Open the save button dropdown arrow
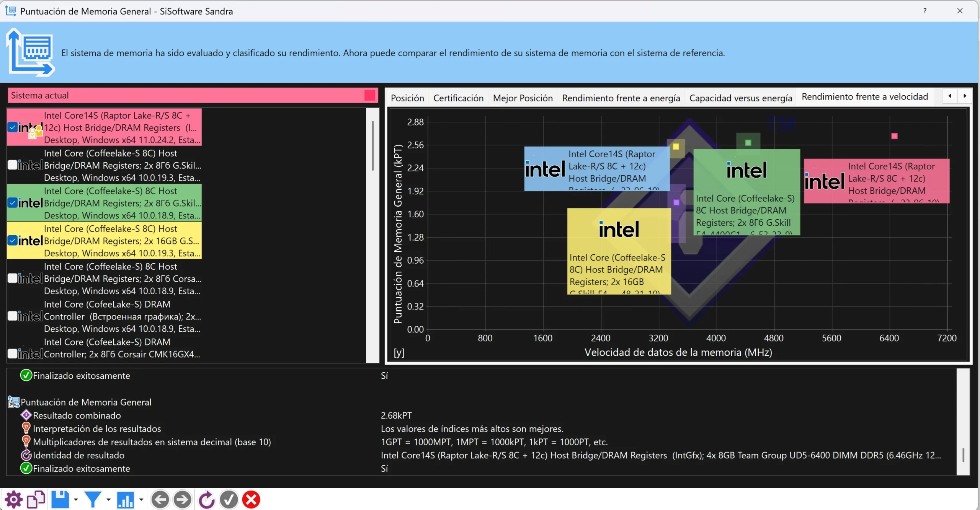Screen dimensions: 980x510 coord(76,499)
